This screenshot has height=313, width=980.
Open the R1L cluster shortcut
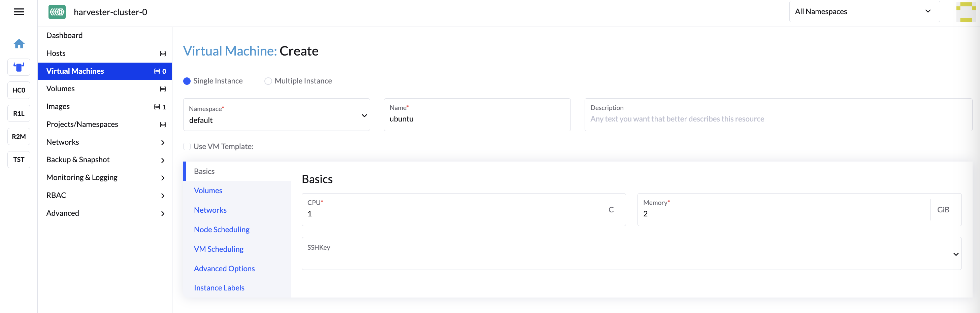point(19,113)
